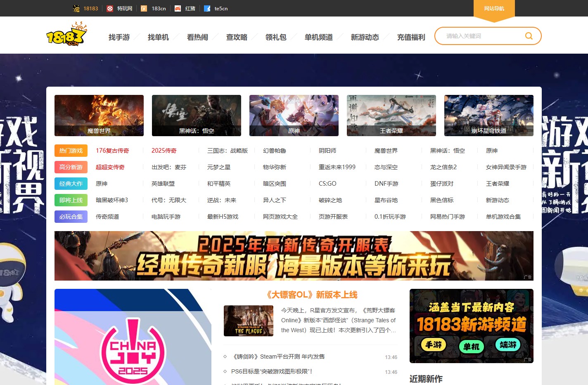Image resolution: width=588 pixels, height=385 pixels.
Task: Select the 热门游戏 category tag
Action: click(71, 151)
